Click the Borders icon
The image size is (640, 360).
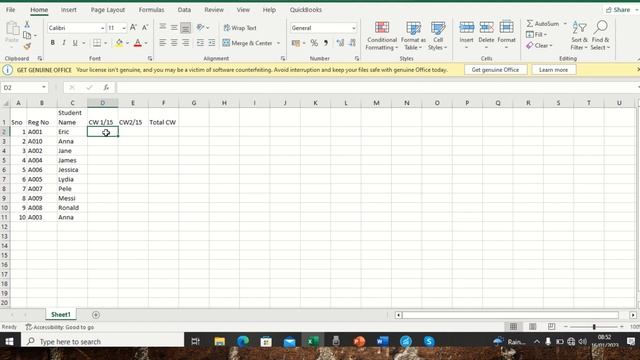tap(97, 43)
